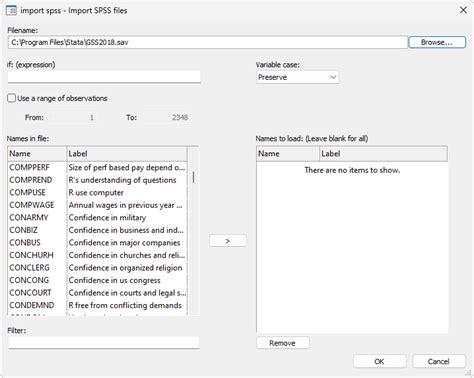Select the COMPUSE variable row
The image size is (474, 378).
pos(97,192)
